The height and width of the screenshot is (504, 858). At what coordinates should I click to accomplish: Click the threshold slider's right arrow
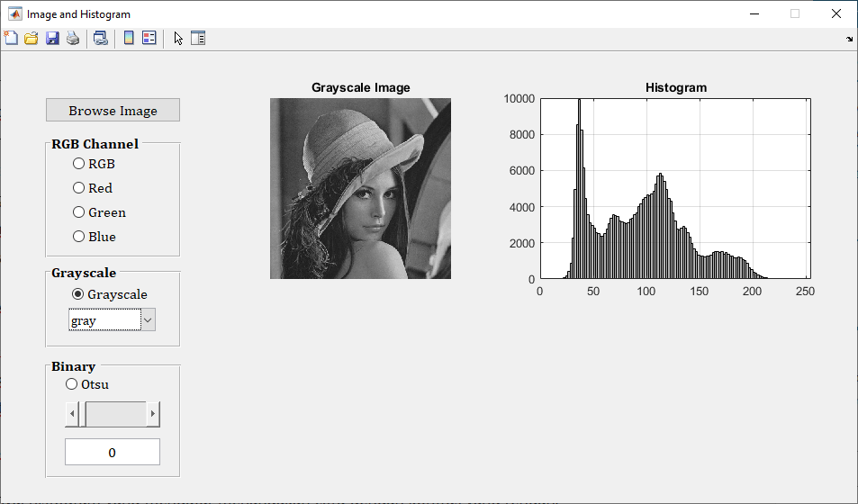[x=153, y=414]
